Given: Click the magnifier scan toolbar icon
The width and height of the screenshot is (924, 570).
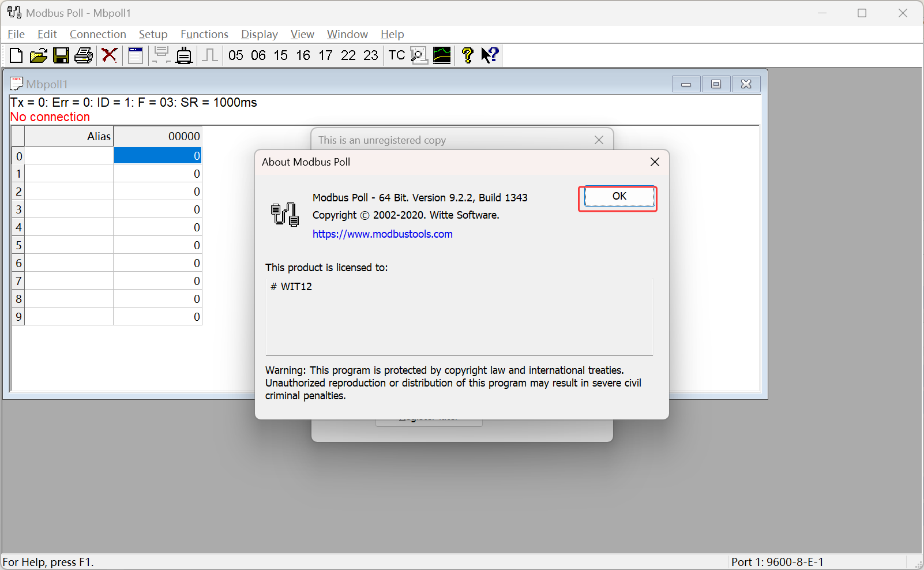Looking at the screenshot, I should coord(419,55).
